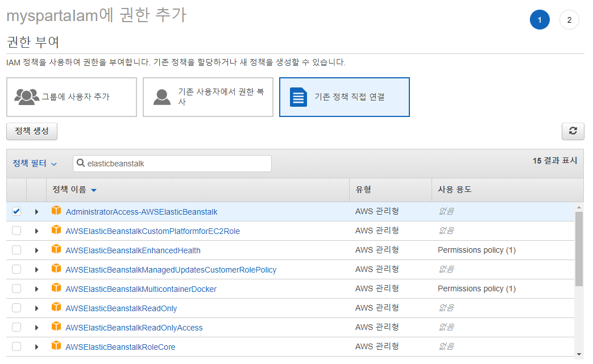
Task: Click the orange box icon for AWSElasticBeanstalkMulticontainerDocker
Action: click(x=56, y=288)
